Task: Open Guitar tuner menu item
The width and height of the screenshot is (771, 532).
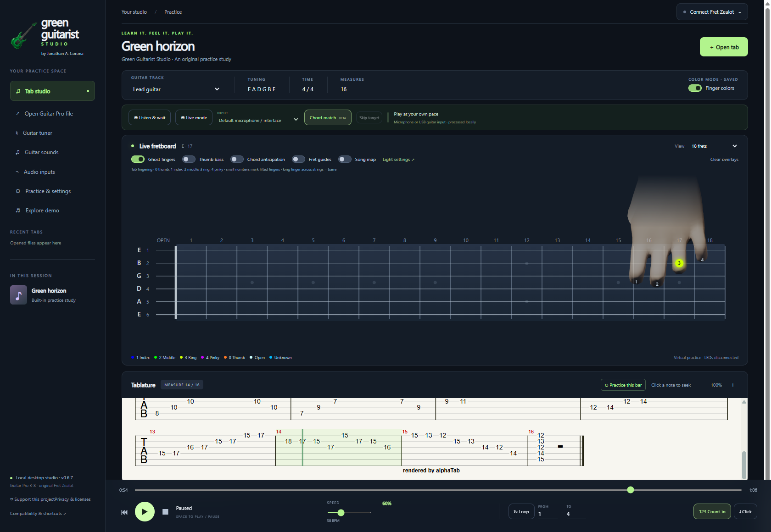Action: click(52, 133)
